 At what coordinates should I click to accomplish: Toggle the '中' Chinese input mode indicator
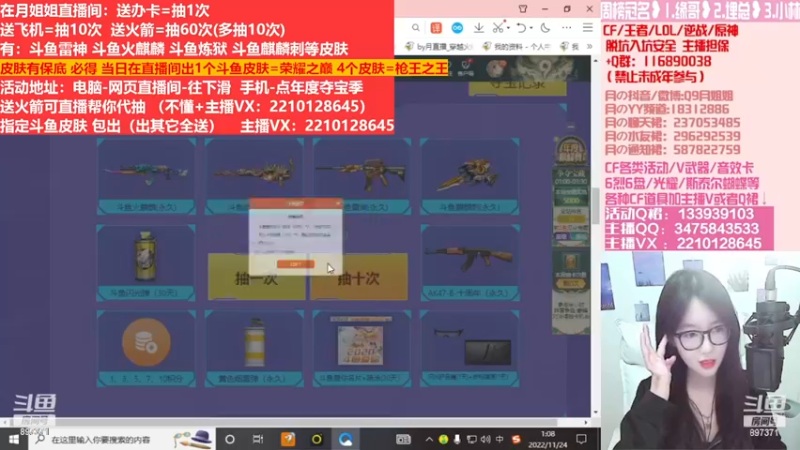pyautogui.click(x=499, y=439)
